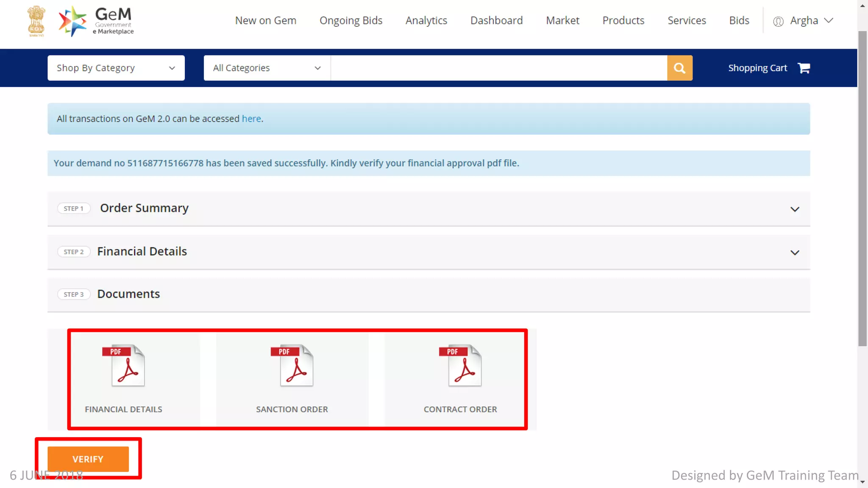The width and height of the screenshot is (868, 488).
Task: Expand the Financial Details step chevron
Action: pyautogui.click(x=795, y=252)
